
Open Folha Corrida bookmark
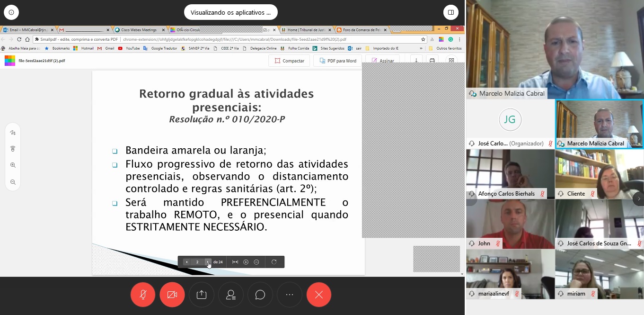click(295, 48)
